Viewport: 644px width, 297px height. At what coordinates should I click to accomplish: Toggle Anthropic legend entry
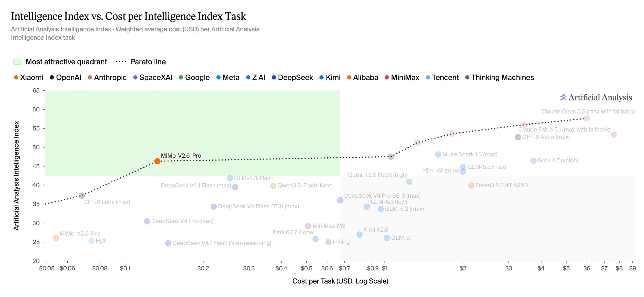point(107,78)
